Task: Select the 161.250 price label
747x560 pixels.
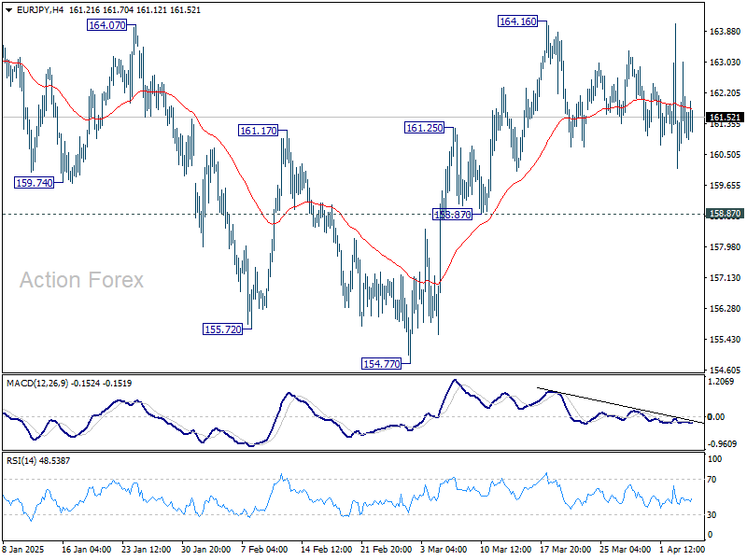Action: 425,128
